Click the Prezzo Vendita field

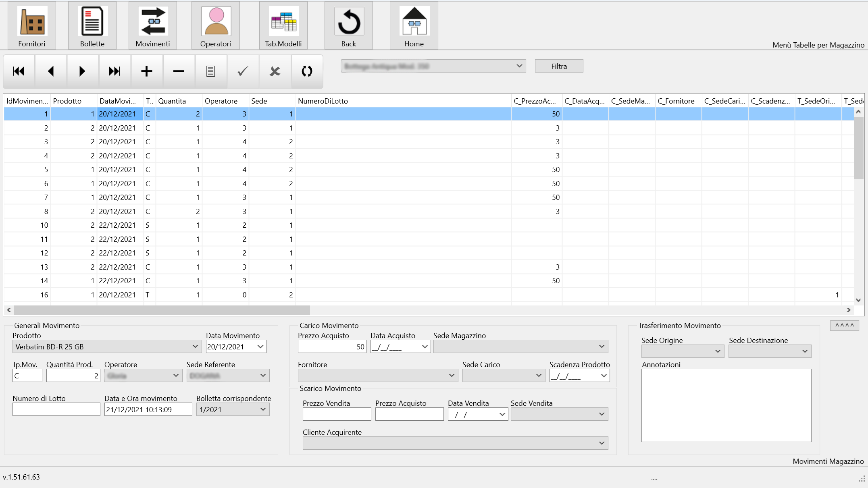337,414
